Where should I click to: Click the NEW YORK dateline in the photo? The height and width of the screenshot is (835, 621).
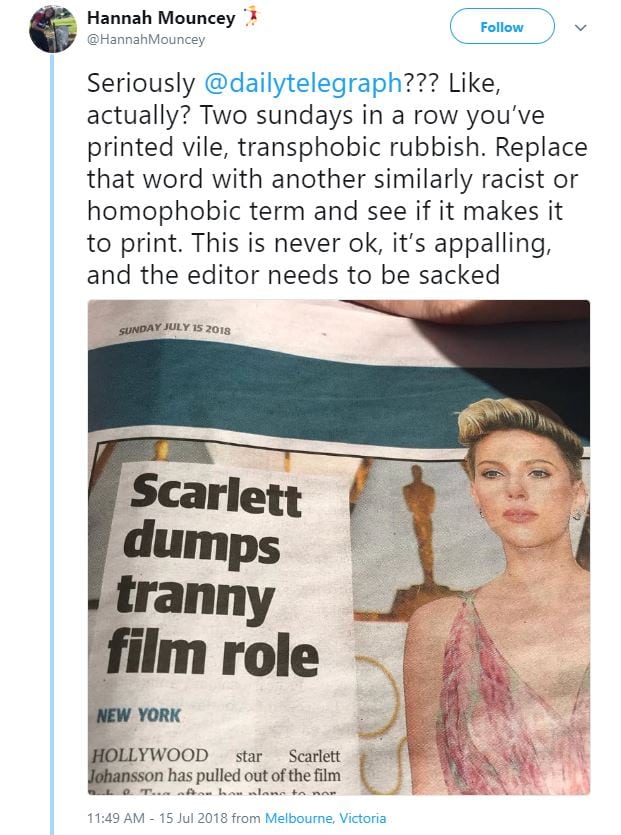137,715
